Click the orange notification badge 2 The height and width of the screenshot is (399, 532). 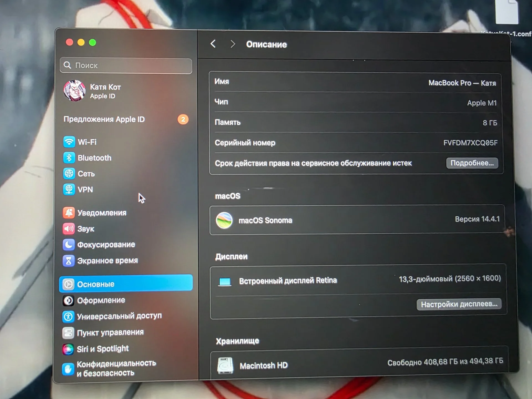click(x=183, y=119)
